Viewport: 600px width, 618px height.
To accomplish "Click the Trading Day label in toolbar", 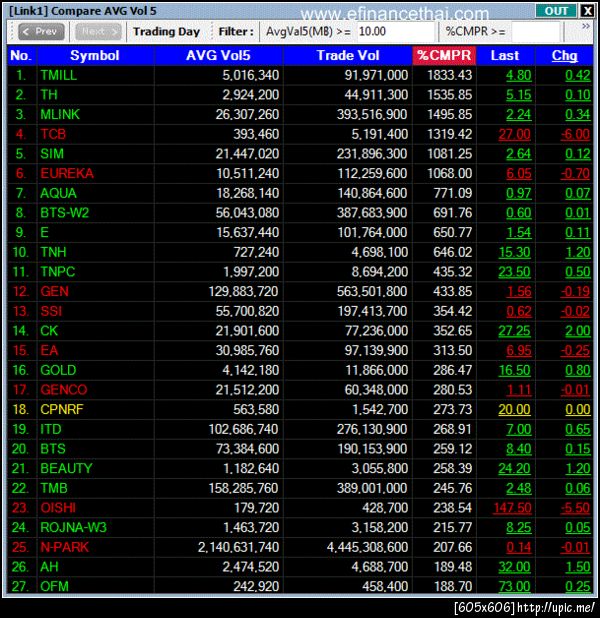I will 166,32.
